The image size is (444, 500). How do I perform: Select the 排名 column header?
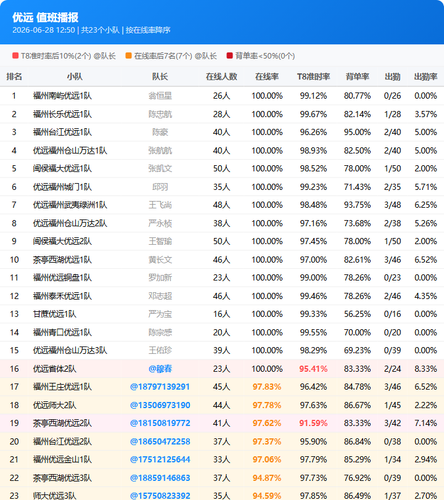(x=14, y=77)
